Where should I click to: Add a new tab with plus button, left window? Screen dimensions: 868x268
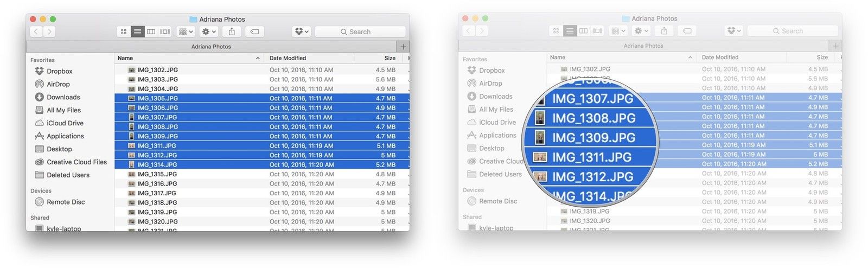point(403,47)
